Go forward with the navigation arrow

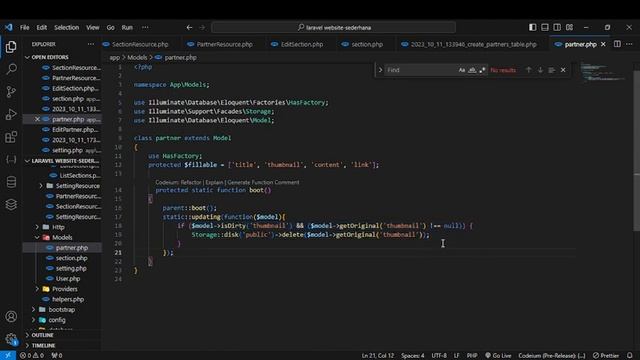tap(202, 27)
